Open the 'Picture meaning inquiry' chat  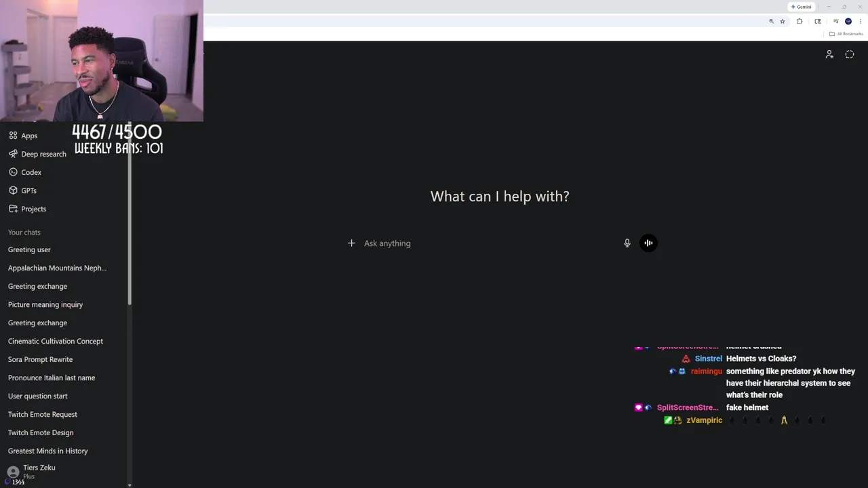[x=45, y=304]
